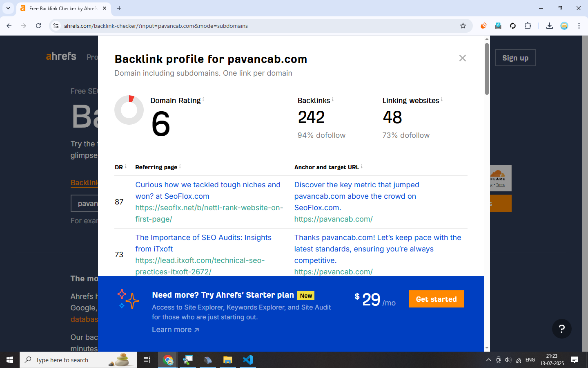Click the taskbar search box
The width and height of the screenshot is (588, 368).
point(78,360)
